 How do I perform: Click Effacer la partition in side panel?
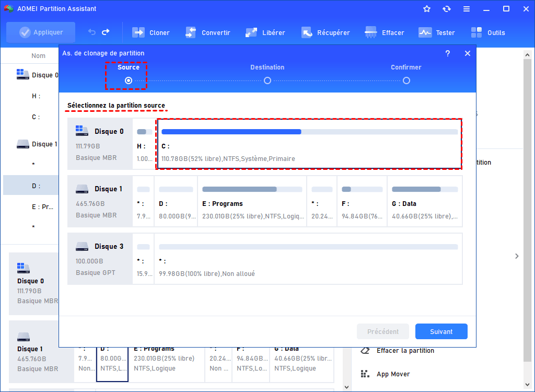(x=405, y=351)
